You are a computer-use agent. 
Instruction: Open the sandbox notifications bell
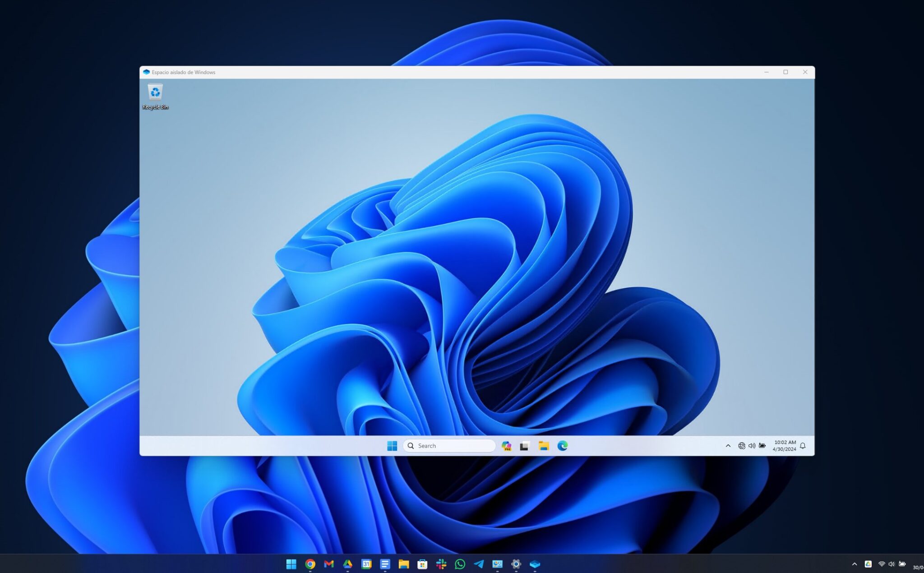tap(802, 446)
